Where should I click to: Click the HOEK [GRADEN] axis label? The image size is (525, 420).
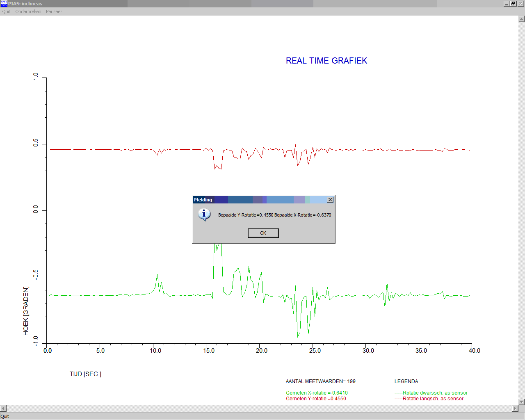point(26,311)
